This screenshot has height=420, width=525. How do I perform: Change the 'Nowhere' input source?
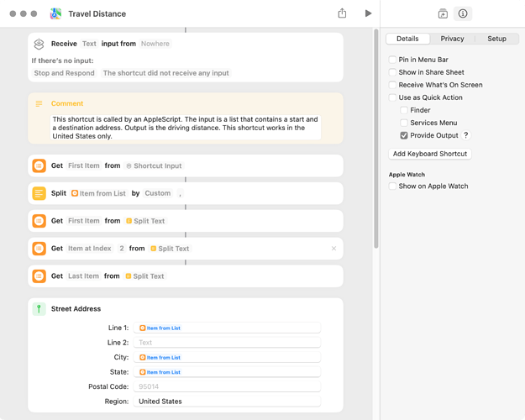pyautogui.click(x=155, y=44)
